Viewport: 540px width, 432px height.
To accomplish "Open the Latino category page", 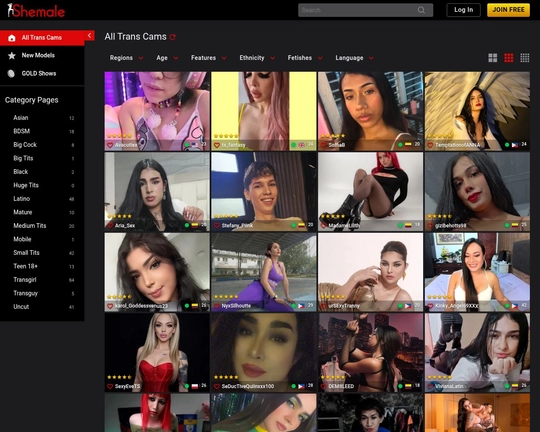I will coord(22,199).
